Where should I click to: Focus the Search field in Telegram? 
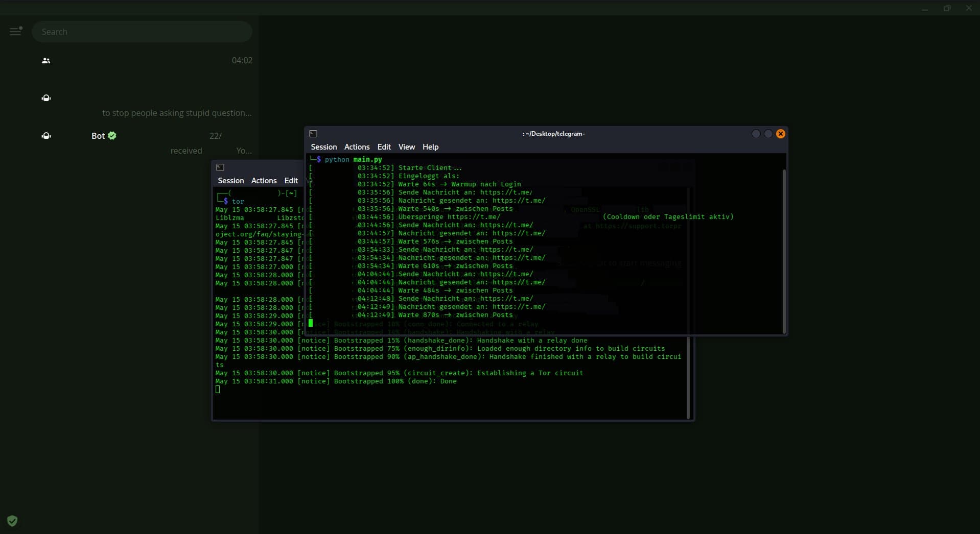pyautogui.click(x=142, y=32)
